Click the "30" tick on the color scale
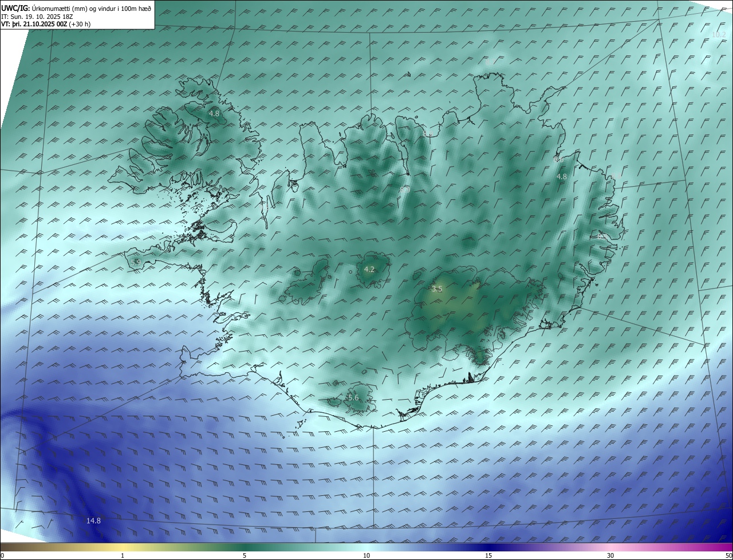This screenshot has height=560, width=733. (x=610, y=555)
